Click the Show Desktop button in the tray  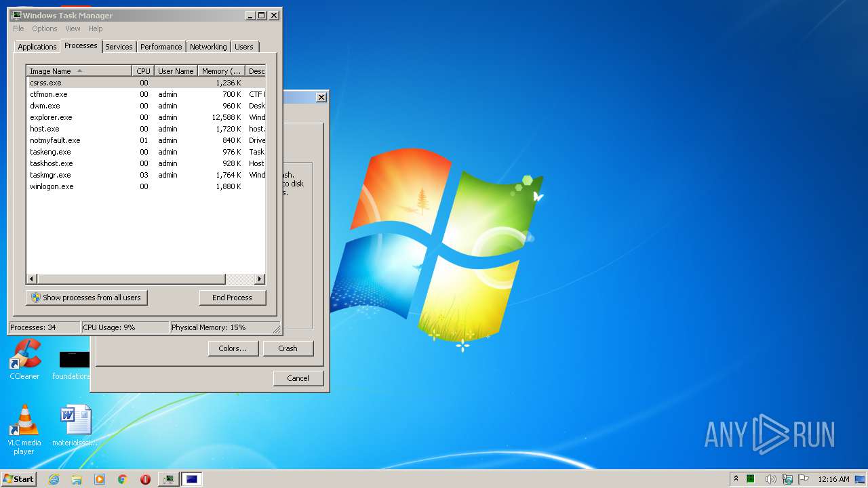click(x=861, y=479)
